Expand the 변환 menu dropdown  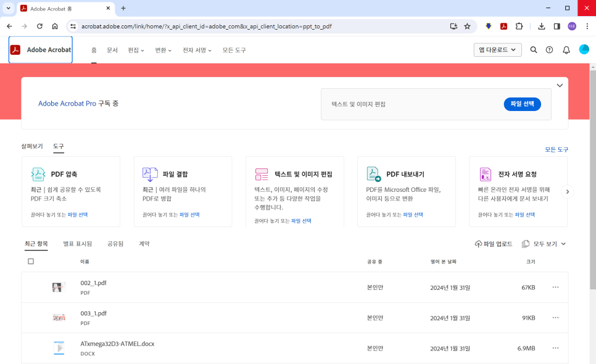pos(163,50)
